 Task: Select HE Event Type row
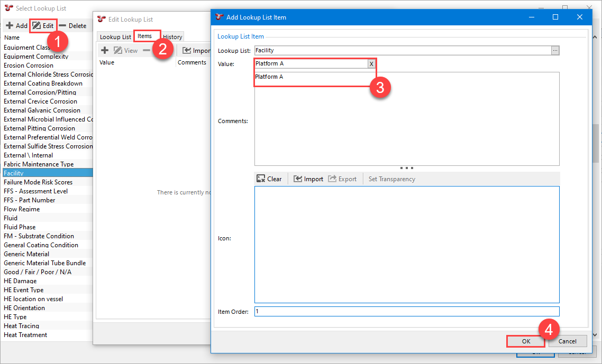coord(48,290)
